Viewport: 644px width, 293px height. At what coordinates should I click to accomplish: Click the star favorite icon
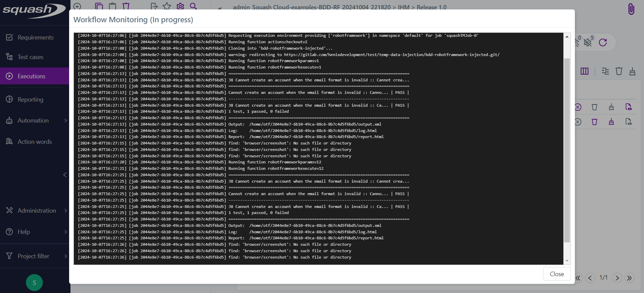pos(167,6)
